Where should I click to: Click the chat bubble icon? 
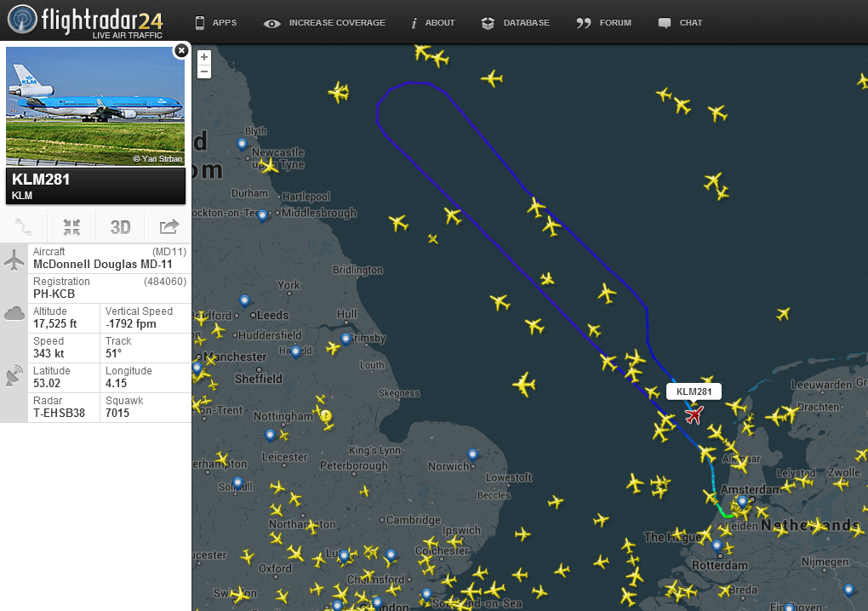(665, 23)
